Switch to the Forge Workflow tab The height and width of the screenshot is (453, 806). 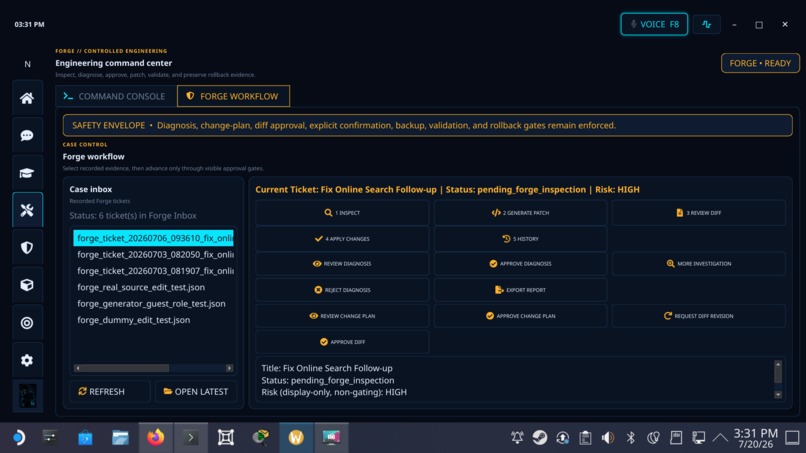point(233,96)
